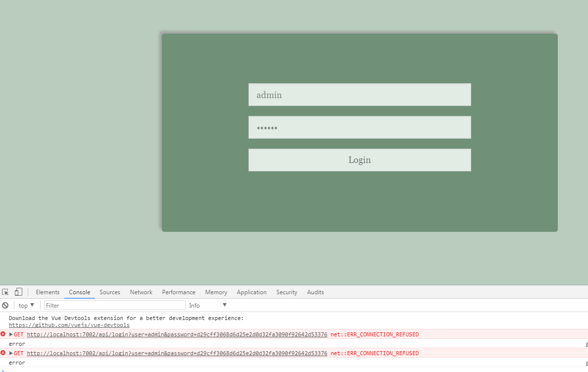Open the Audits tab
The width and height of the screenshot is (588, 372).
coord(315,292)
